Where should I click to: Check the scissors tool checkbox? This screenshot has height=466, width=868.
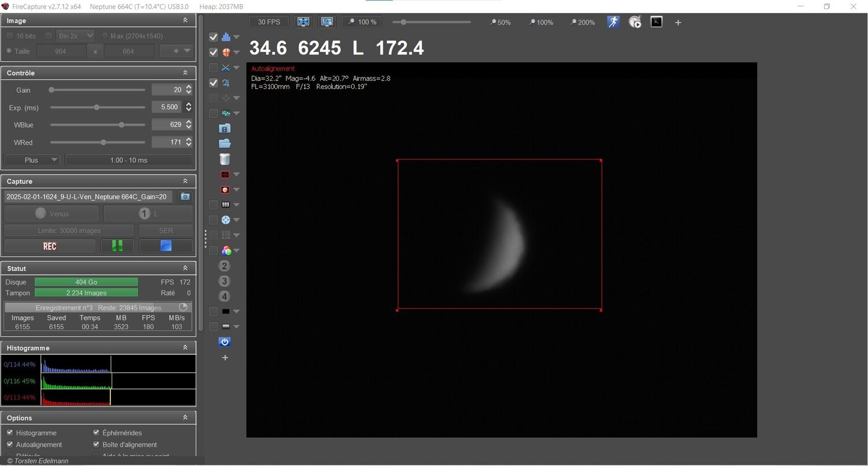click(x=214, y=68)
